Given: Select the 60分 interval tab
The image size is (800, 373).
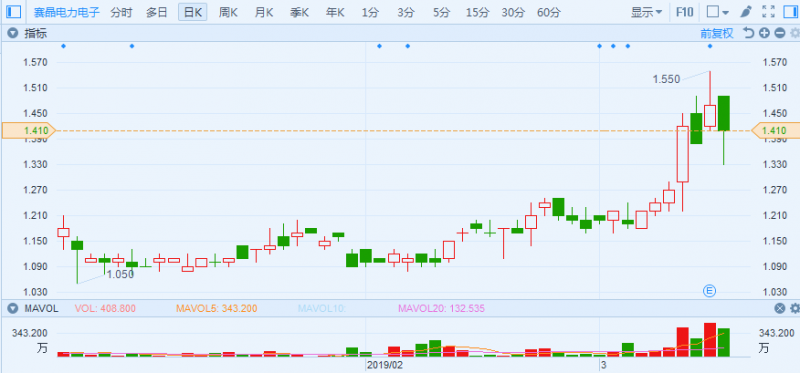Looking at the screenshot, I should coord(549,12).
